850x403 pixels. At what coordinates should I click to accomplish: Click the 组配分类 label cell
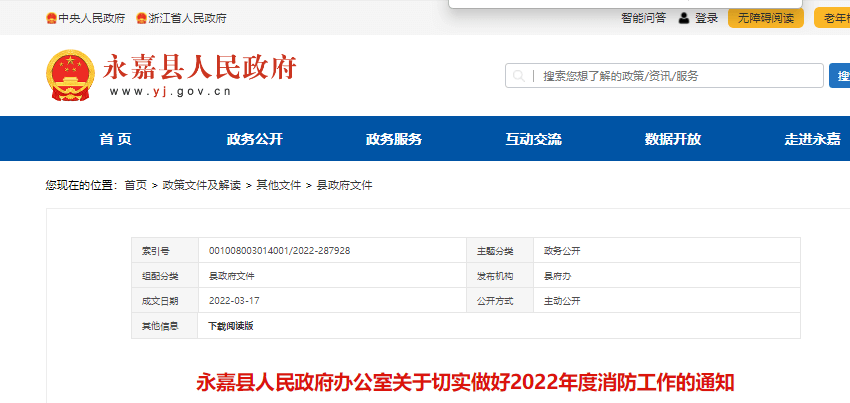coord(165,276)
